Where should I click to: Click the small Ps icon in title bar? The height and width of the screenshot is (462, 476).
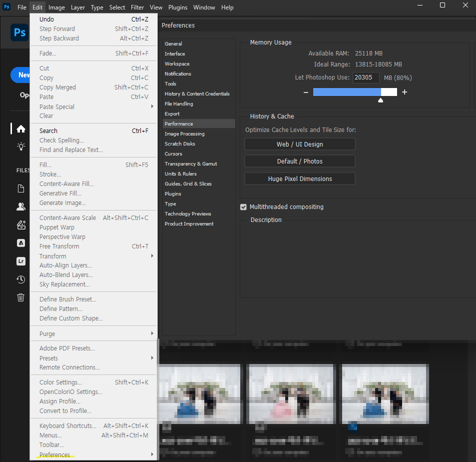[x=6, y=6]
